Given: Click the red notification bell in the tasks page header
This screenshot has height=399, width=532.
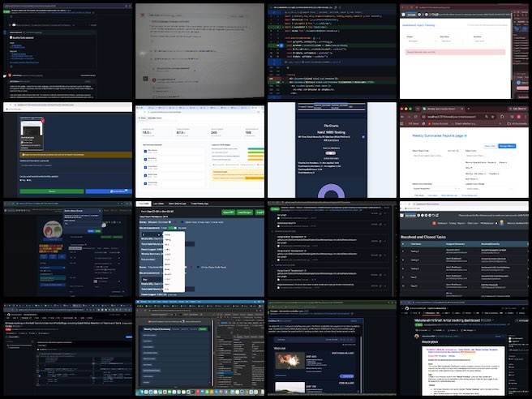Looking at the screenshot, I should (434, 223).
